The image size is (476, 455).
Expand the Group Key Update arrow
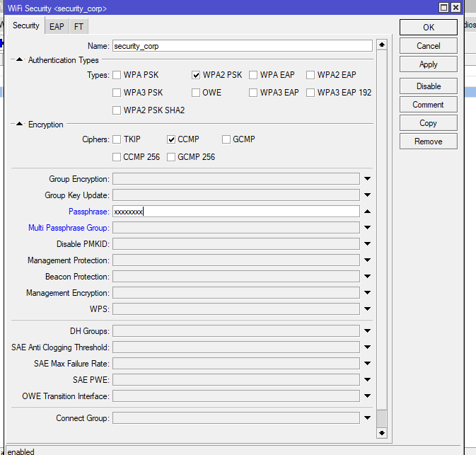(x=367, y=195)
